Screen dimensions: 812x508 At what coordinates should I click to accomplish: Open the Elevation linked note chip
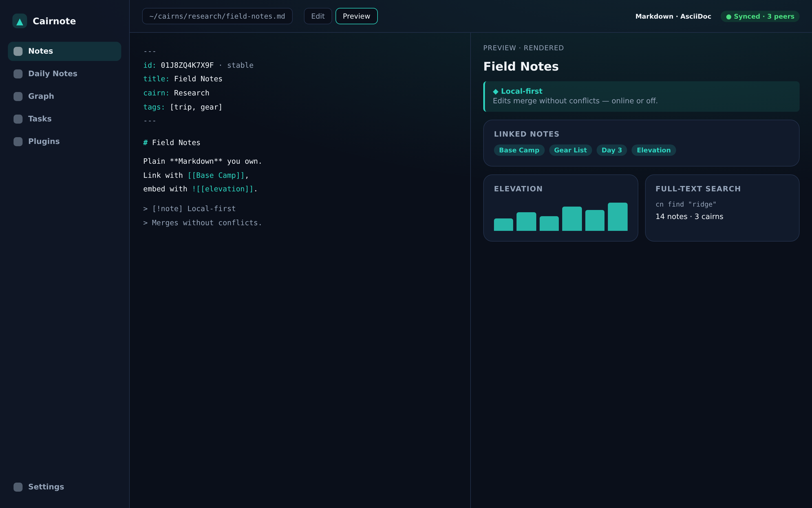(x=654, y=150)
